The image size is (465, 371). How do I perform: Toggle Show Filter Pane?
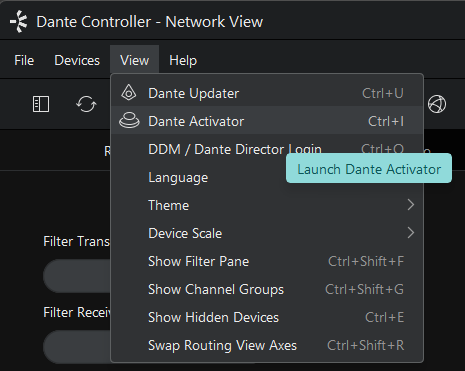pyautogui.click(x=267, y=261)
